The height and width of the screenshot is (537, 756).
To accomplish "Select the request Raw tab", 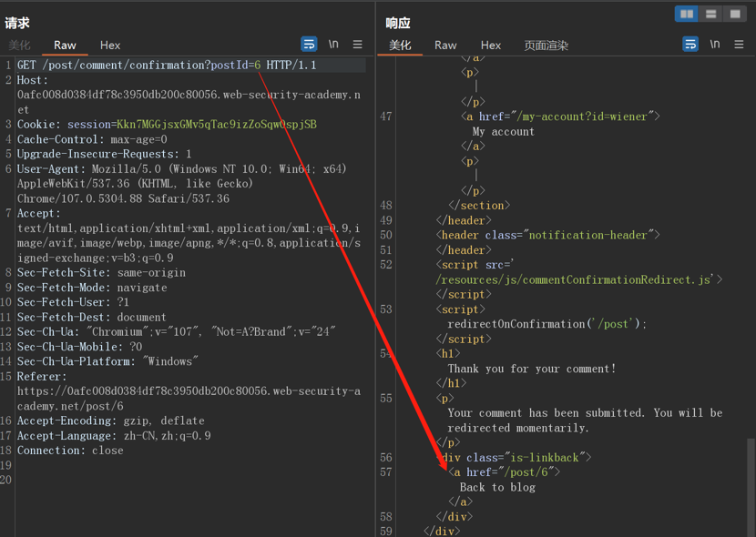I will click(x=65, y=46).
